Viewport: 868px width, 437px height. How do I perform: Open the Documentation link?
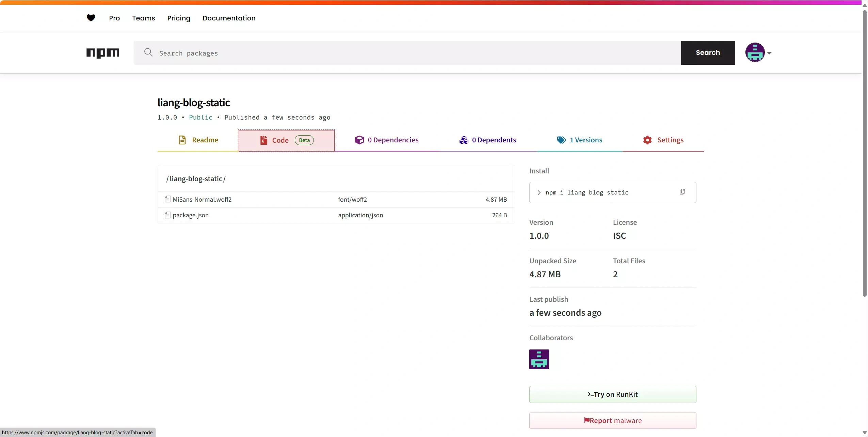point(229,18)
